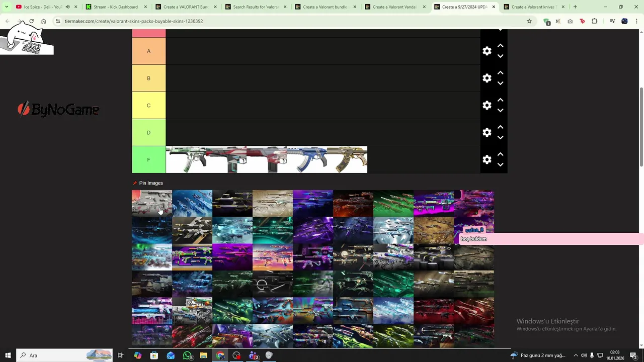The image size is (644, 362).
Task: Pick the crosshair skin pack thumbnail
Action: pos(273,284)
